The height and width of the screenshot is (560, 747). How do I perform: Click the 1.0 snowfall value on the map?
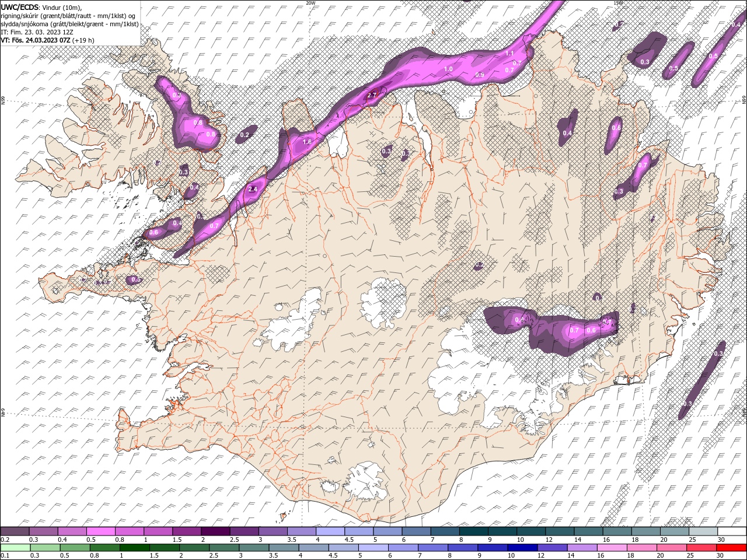[x=448, y=69]
